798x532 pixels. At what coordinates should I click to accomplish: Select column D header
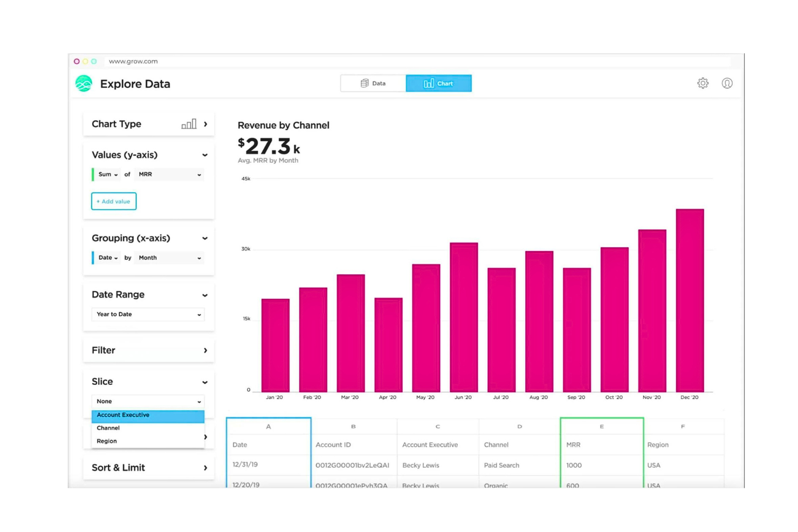coord(520,426)
